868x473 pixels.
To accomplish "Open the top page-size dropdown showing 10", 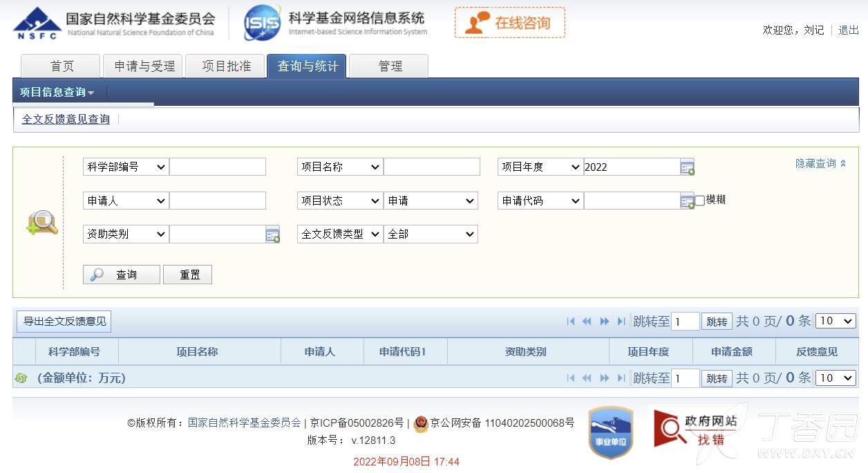I will tap(836, 321).
